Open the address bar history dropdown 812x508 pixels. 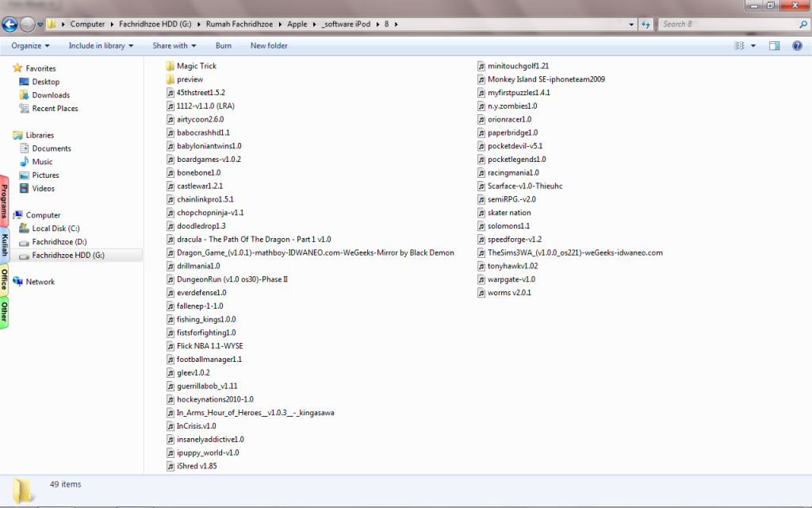point(631,25)
